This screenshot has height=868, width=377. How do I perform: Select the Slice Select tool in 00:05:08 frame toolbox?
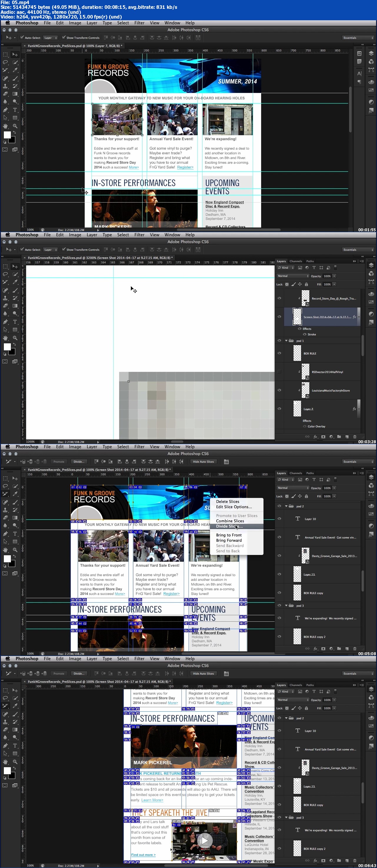tap(5, 494)
